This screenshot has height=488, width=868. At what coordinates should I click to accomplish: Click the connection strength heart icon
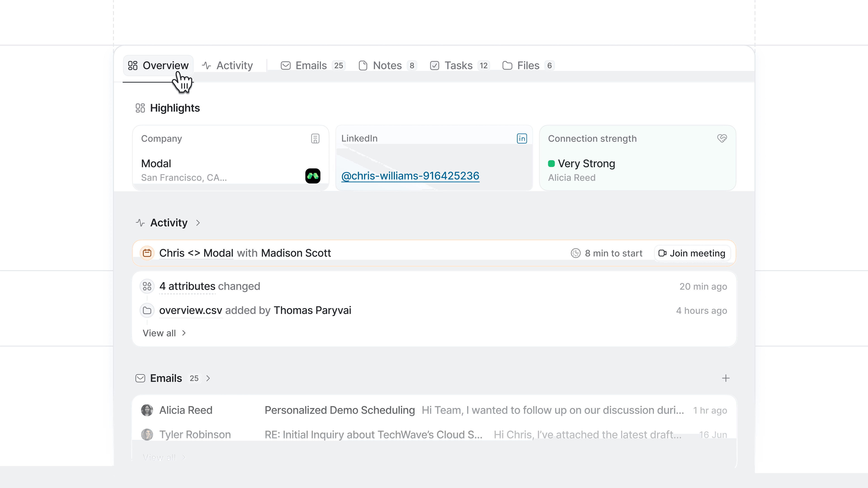722,138
